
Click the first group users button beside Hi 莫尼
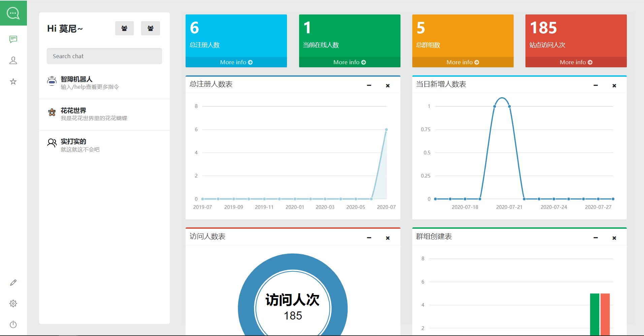tap(124, 28)
